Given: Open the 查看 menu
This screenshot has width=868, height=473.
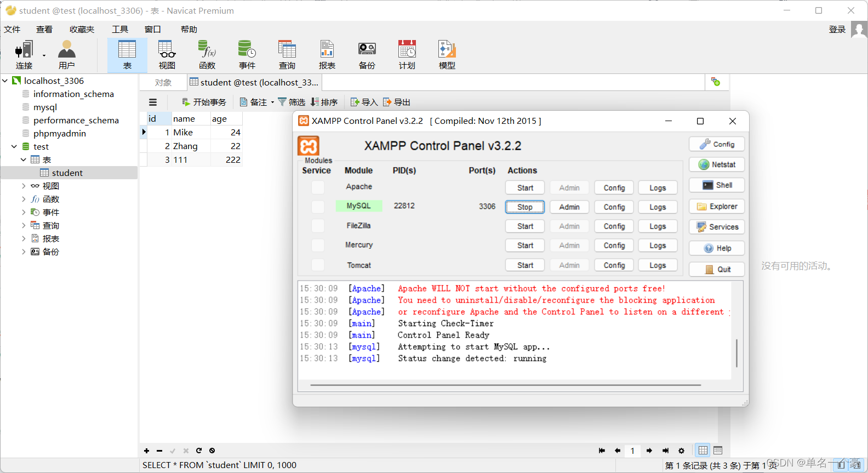Looking at the screenshot, I should [44, 30].
